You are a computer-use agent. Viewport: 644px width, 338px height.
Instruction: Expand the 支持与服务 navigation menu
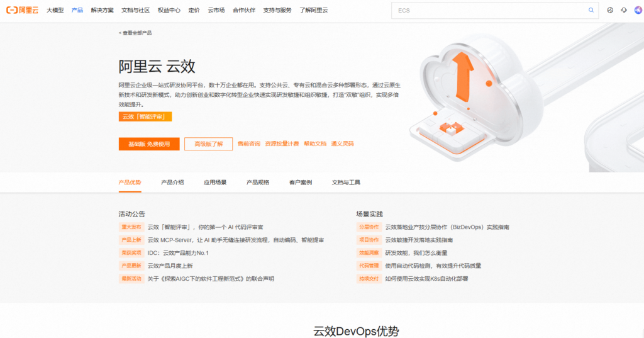(277, 10)
